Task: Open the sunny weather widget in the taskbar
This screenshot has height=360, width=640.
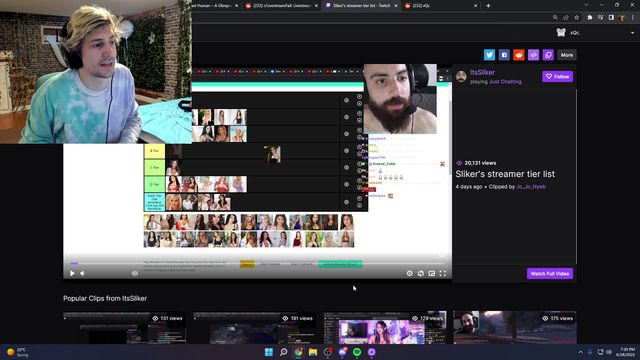Action: coord(18,352)
